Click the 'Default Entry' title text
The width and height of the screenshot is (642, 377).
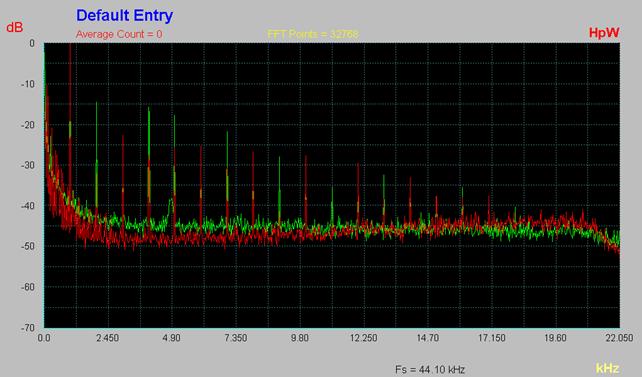point(124,16)
